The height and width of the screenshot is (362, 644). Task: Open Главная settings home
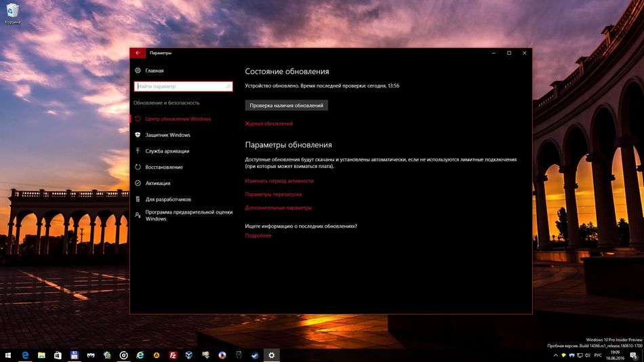pos(155,71)
